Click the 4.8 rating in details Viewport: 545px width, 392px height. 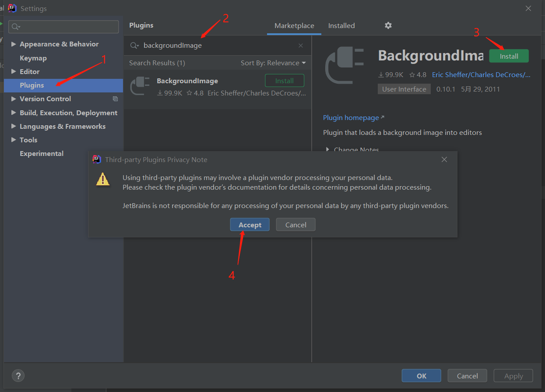tap(418, 75)
